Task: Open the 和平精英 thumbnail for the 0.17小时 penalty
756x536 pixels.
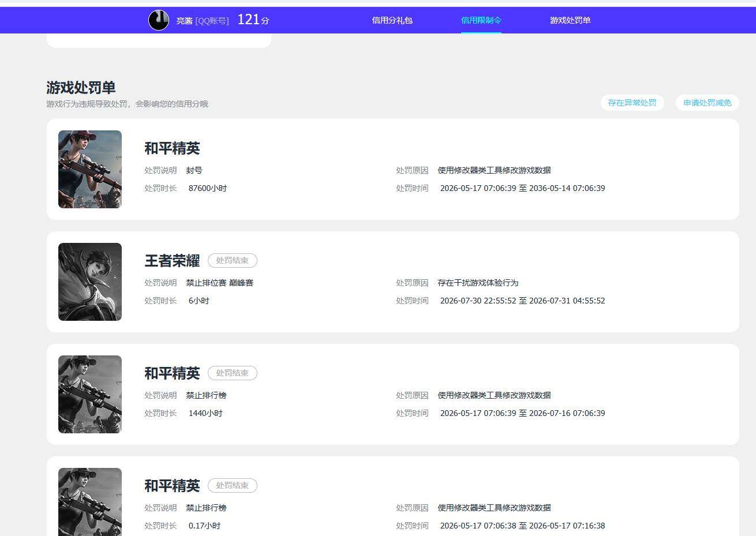Action: (90, 502)
